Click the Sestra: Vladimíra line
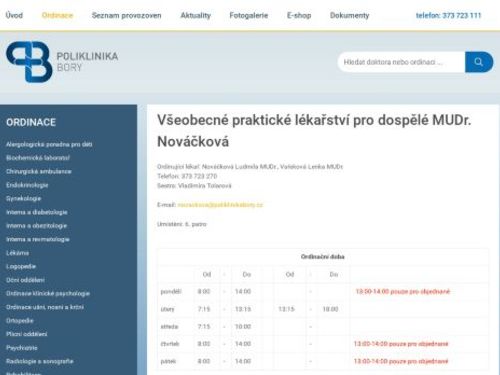500x375 pixels. pos(194,186)
